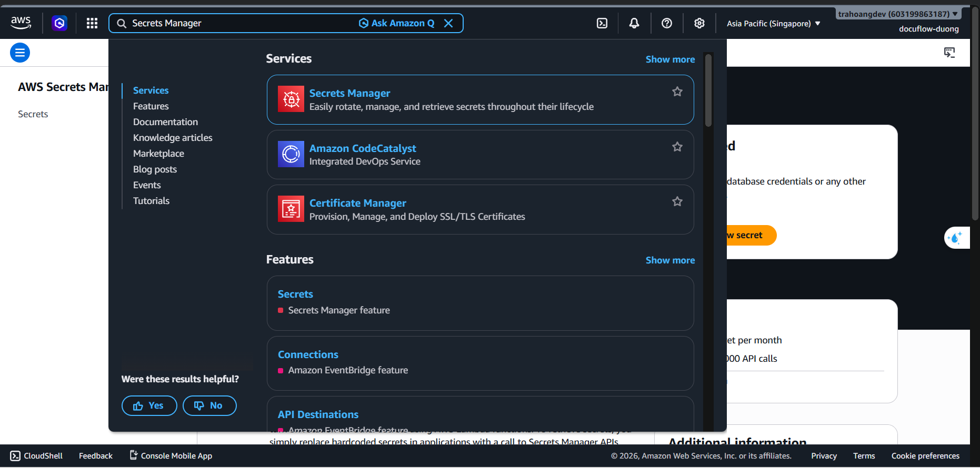The height and width of the screenshot is (468, 980).
Task: Click the AWS Secrets Manager sidebar title
Action: point(63,87)
